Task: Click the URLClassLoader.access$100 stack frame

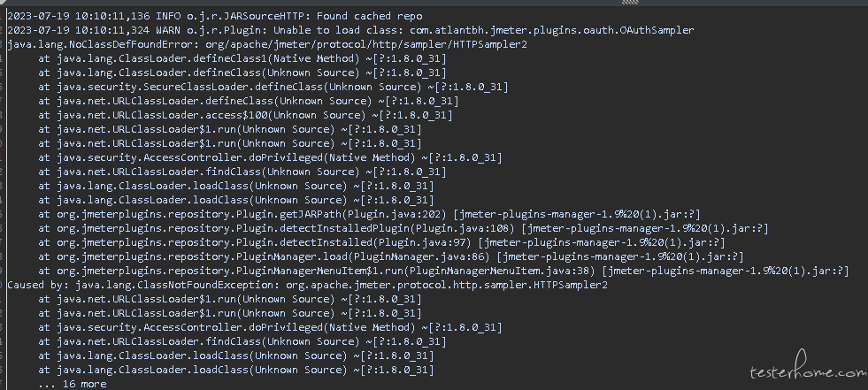Action: [x=245, y=115]
